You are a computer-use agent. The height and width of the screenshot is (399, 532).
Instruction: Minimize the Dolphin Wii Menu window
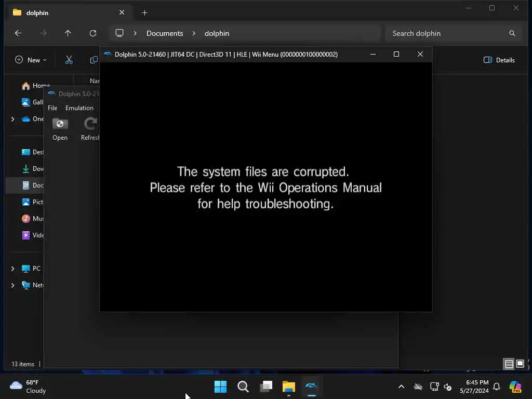click(373, 54)
